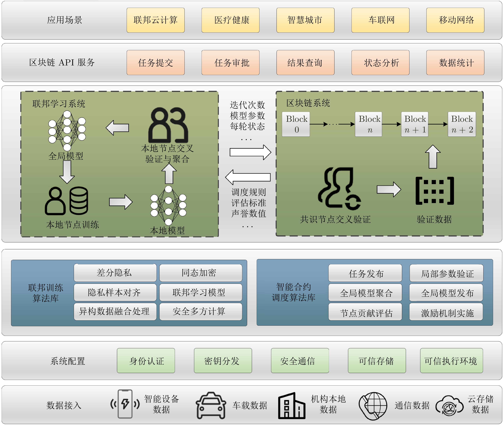Click the local node training user-database icon
Image resolution: width=504 pixels, height=428 pixels.
pyautogui.click(x=66, y=201)
